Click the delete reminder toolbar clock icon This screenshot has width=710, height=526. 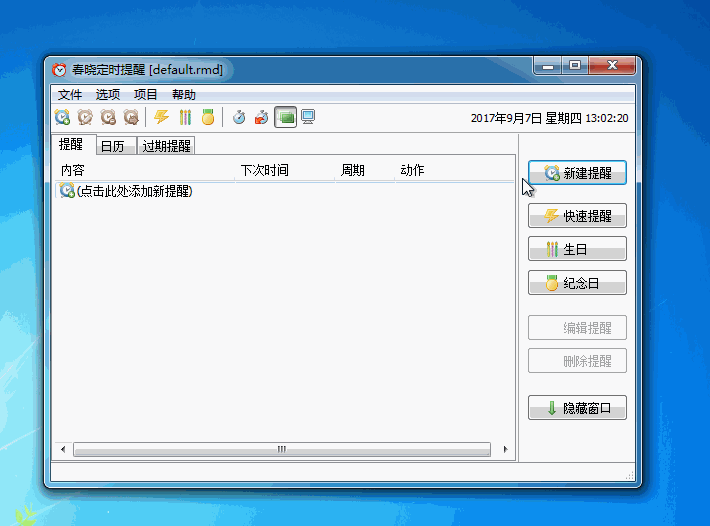108,117
